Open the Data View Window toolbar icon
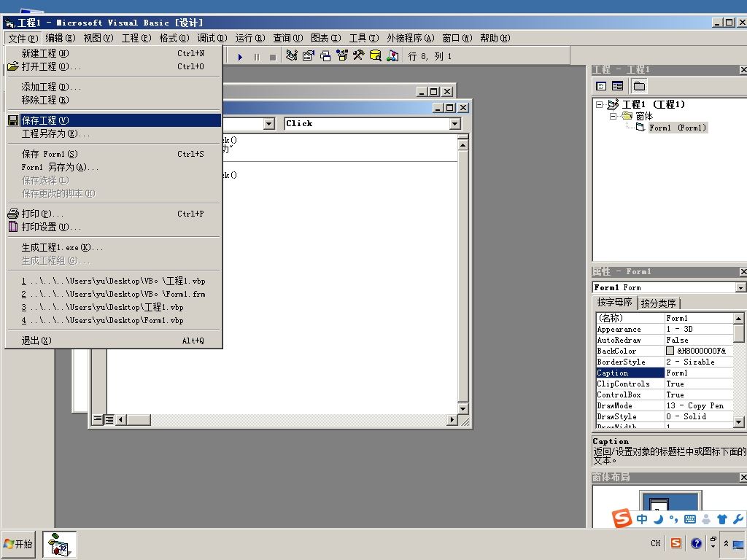 [376, 55]
